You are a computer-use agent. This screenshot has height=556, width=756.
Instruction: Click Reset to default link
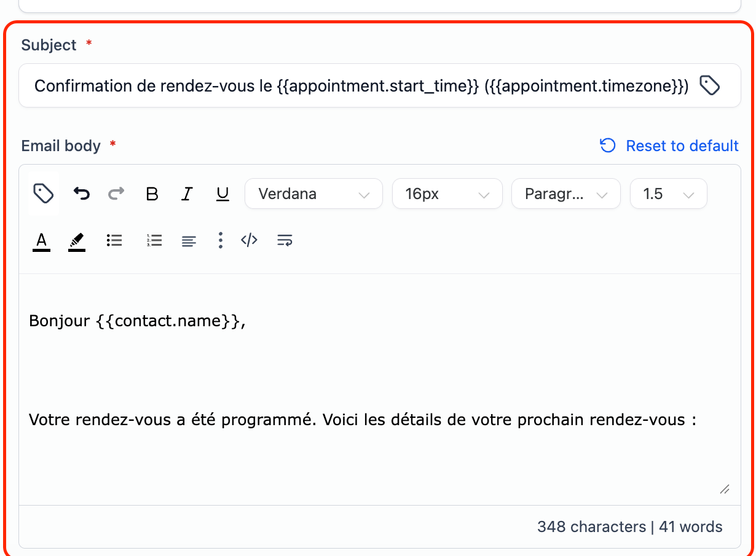click(x=669, y=146)
